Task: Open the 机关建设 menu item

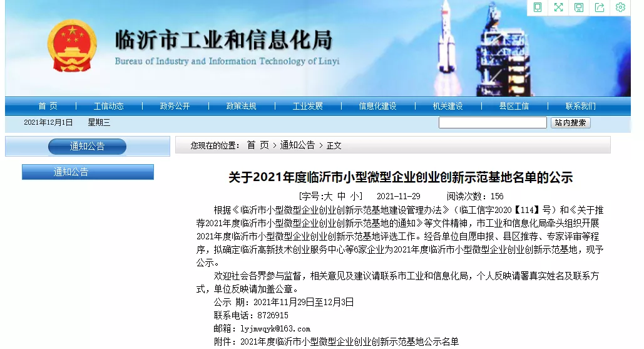Action: [x=448, y=106]
